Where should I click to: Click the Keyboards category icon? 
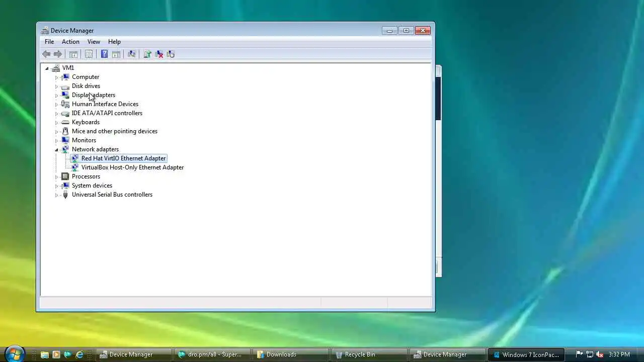tap(65, 122)
